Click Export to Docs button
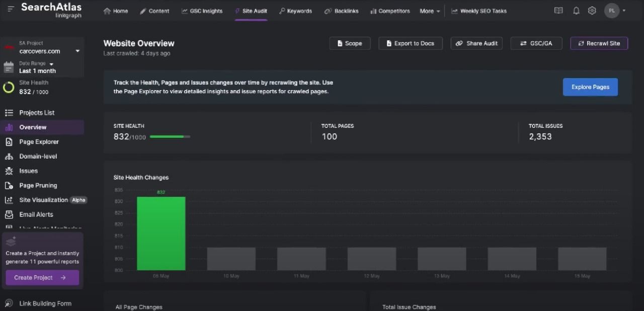 click(x=411, y=43)
